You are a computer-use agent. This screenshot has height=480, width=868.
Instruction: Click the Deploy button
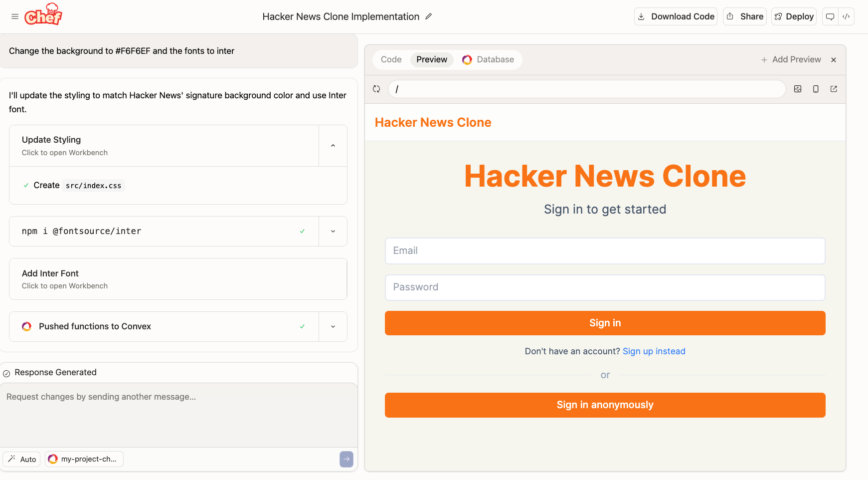(x=794, y=16)
